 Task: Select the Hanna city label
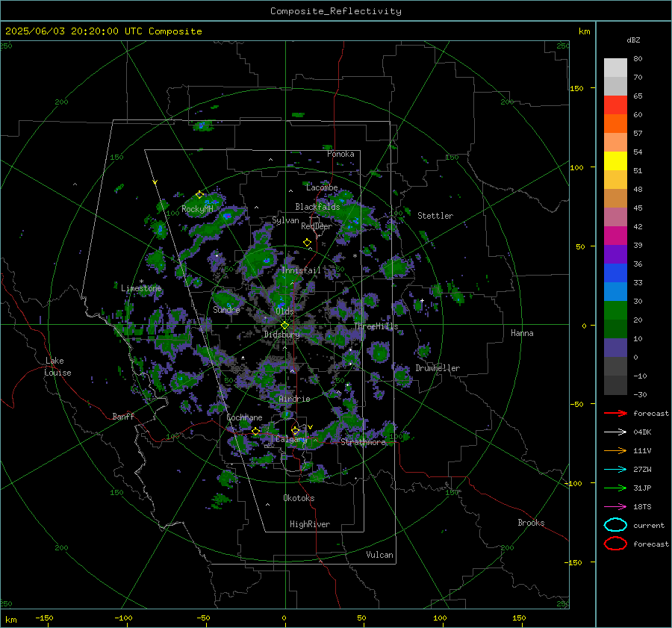[522, 333]
